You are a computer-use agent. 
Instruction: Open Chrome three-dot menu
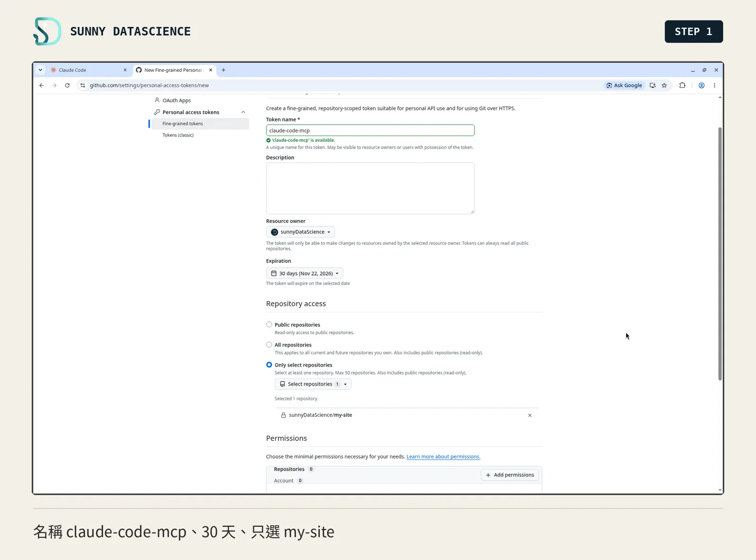click(x=714, y=86)
